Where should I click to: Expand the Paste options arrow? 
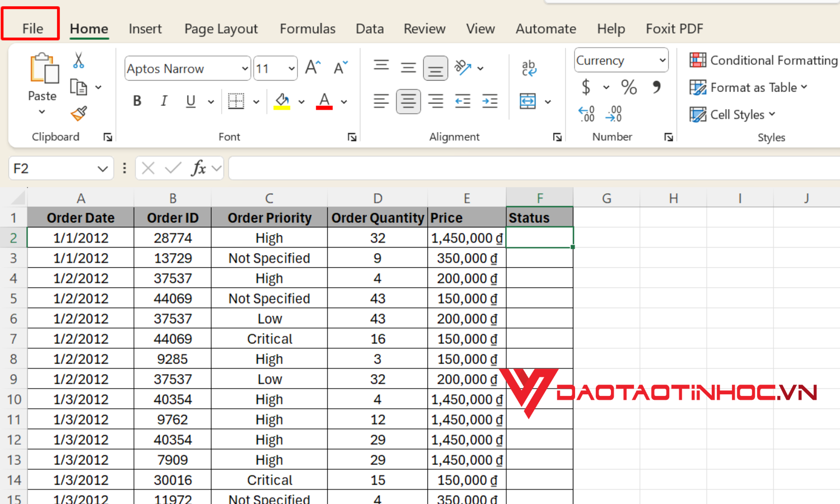(42, 112)
